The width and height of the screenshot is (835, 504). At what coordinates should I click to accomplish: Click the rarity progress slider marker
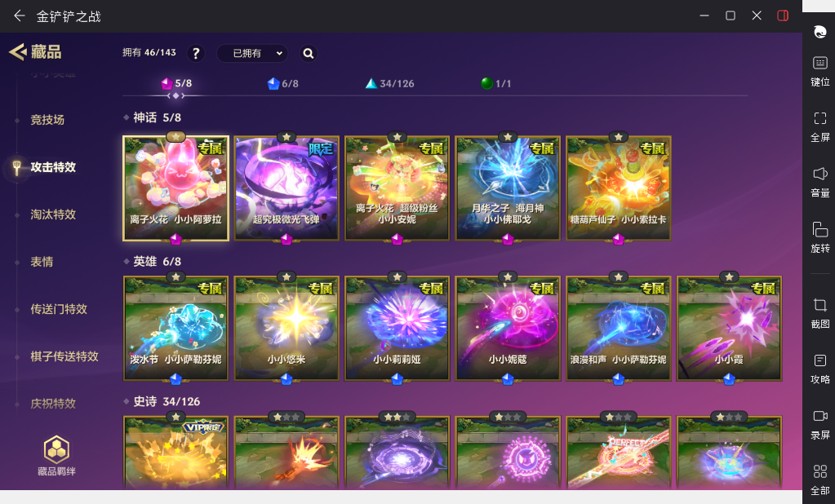click(175, 95)
